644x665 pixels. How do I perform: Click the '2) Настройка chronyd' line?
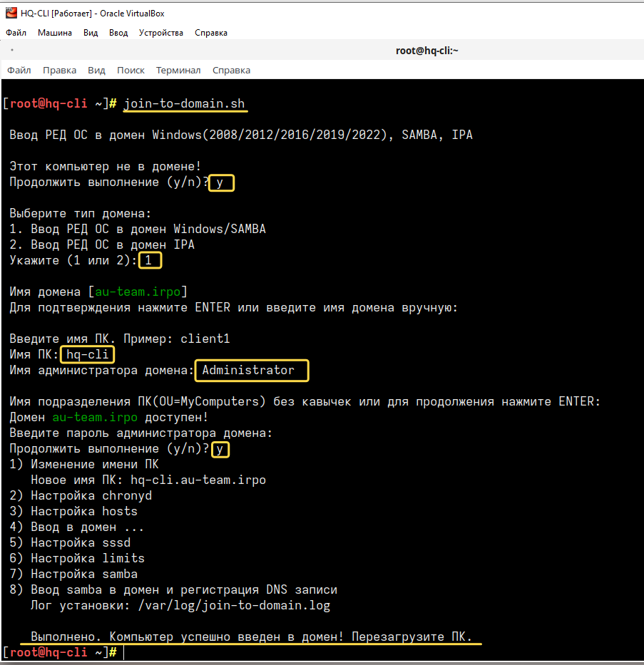click(81, 496)
